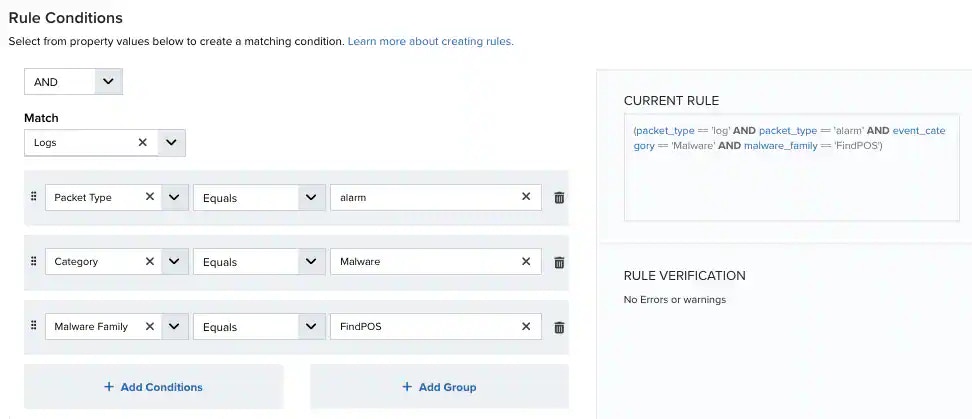
Task: Delete the Malware Family condition row
Action: [559, 327]
